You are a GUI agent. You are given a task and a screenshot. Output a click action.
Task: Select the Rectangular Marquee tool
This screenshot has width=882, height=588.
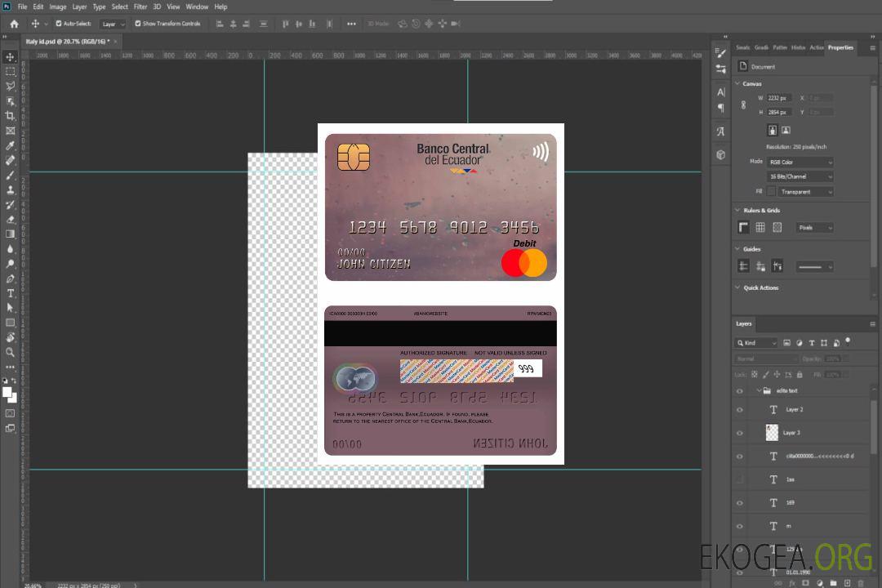[x=10, y=72]
